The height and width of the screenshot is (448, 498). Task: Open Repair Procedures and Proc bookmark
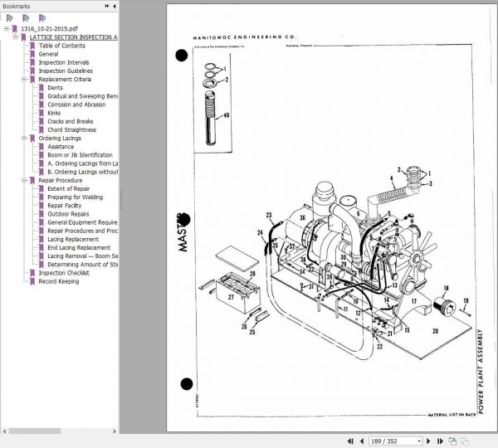coord(82,231)
